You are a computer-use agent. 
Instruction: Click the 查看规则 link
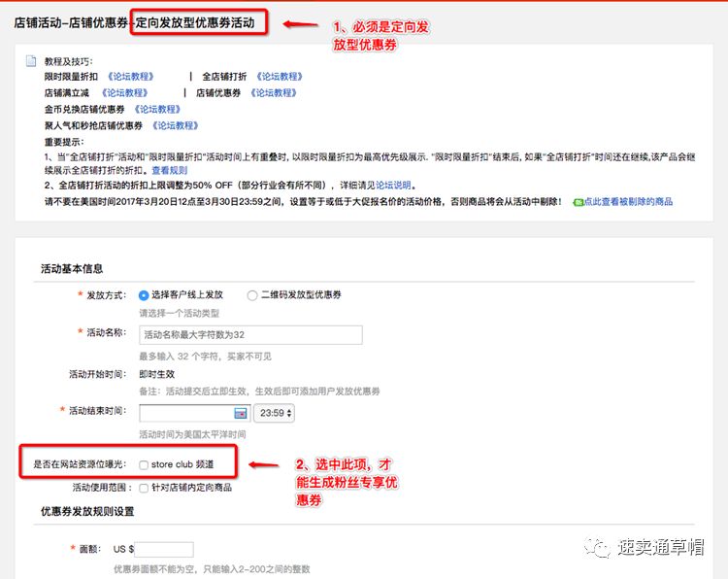[x=169, y=170]
